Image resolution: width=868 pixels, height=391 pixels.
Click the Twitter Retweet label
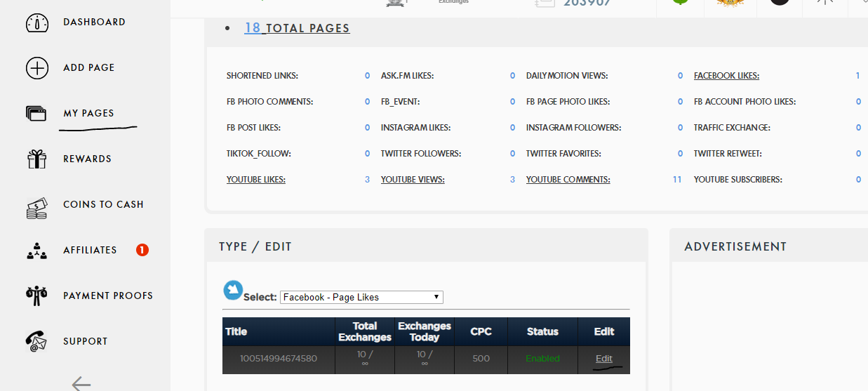tap(728, 154)
